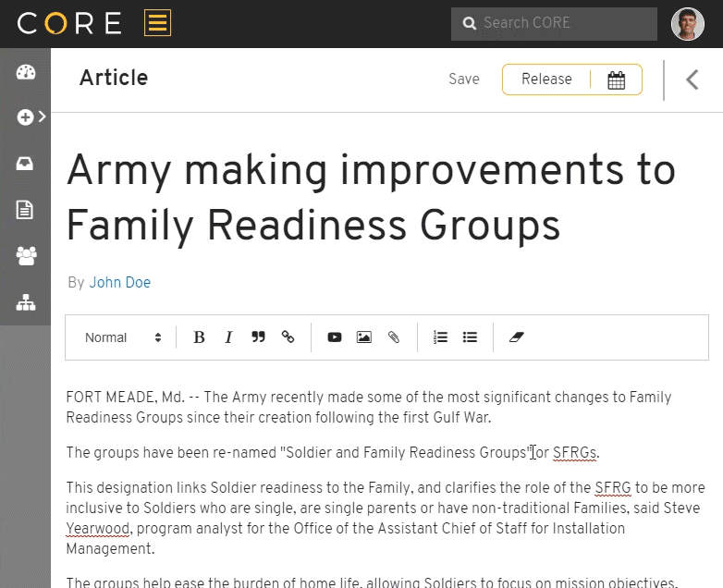Open the users group sidebar icon

26,256
